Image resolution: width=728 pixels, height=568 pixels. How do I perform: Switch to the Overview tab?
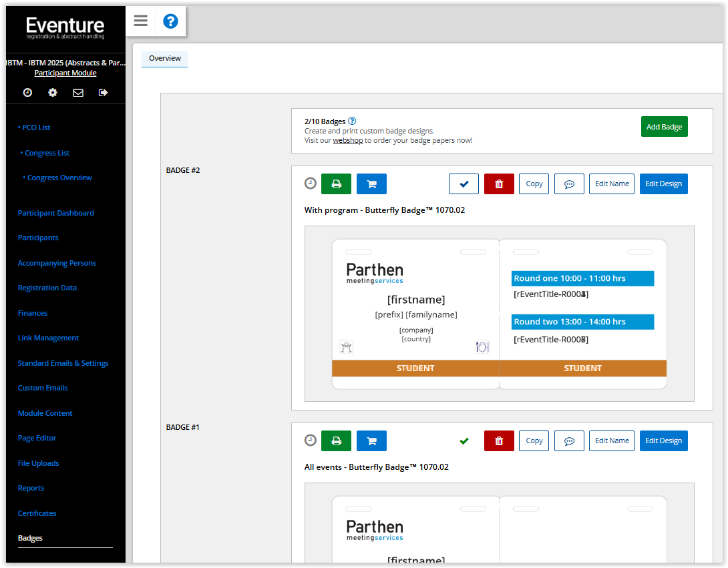coord(165,59)
